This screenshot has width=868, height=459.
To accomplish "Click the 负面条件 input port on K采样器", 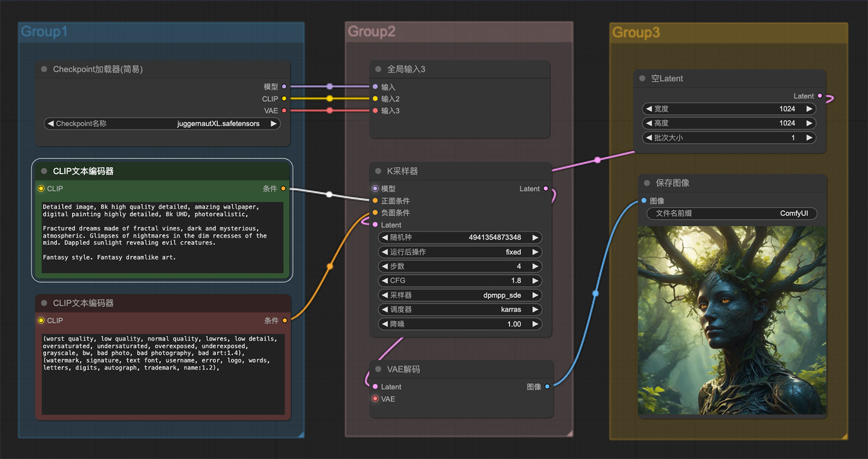I will [x=375, y=213].
